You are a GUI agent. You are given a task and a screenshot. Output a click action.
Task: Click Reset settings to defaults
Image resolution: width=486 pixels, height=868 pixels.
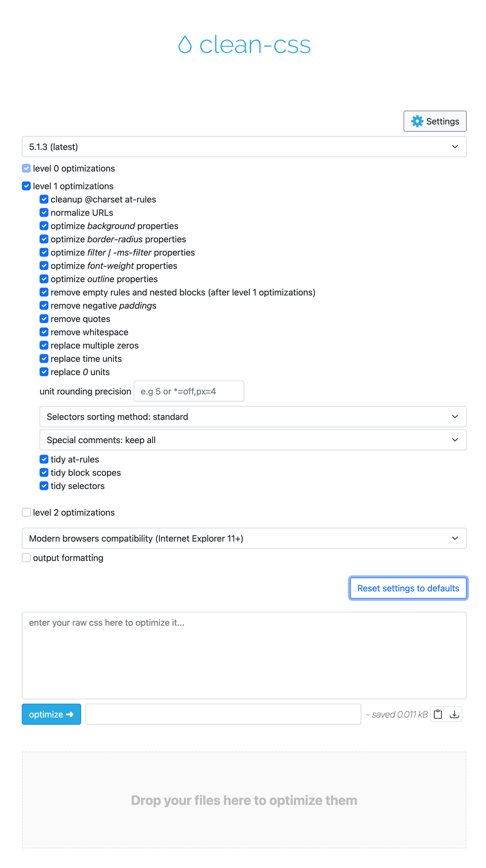pyautogui.click(x=408, y=588)
